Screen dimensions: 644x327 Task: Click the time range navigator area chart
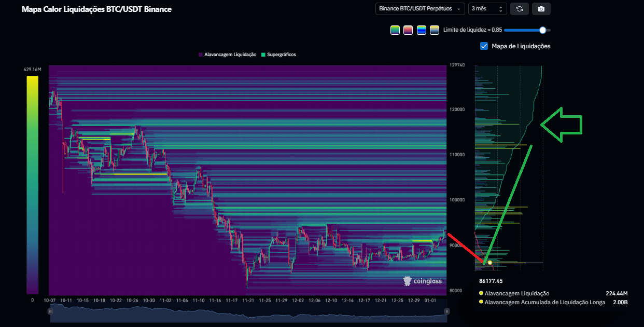(248, 311)
